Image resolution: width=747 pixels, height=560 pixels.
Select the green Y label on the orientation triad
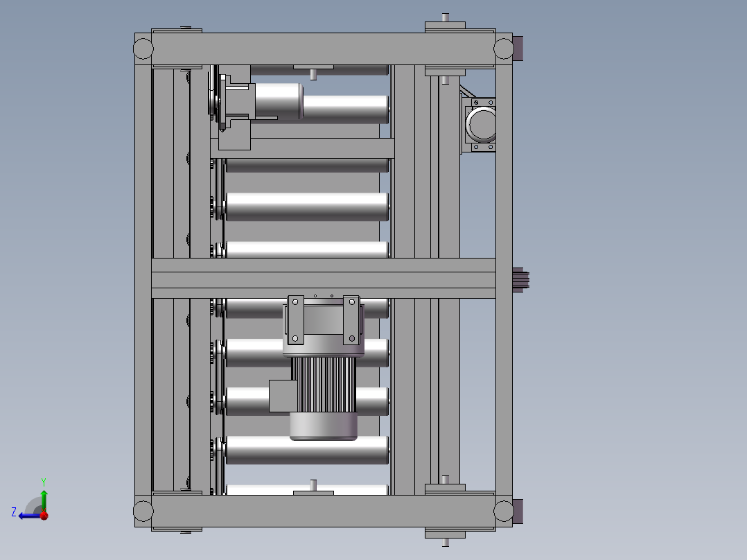pos(44,480)
